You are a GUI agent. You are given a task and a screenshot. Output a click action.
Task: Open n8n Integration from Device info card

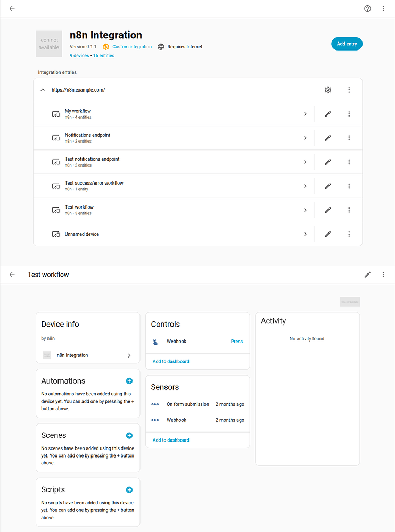click(x=88, y=355)
